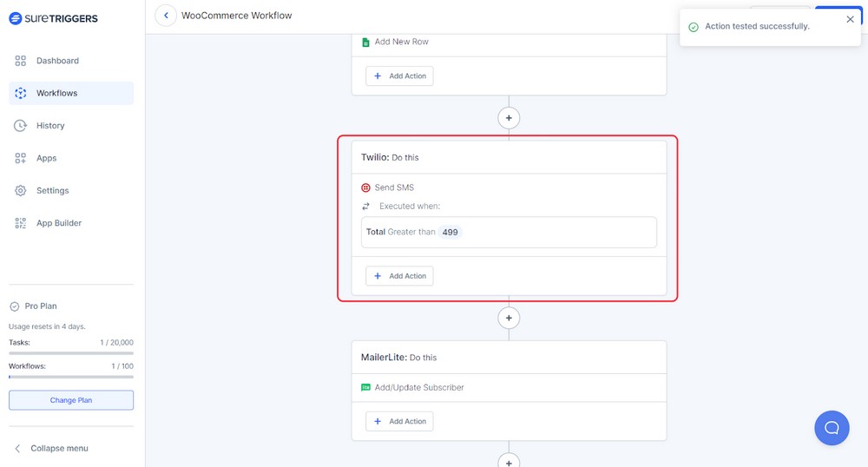Click the Workflows 1 / 100 count

tap(122, 366)
